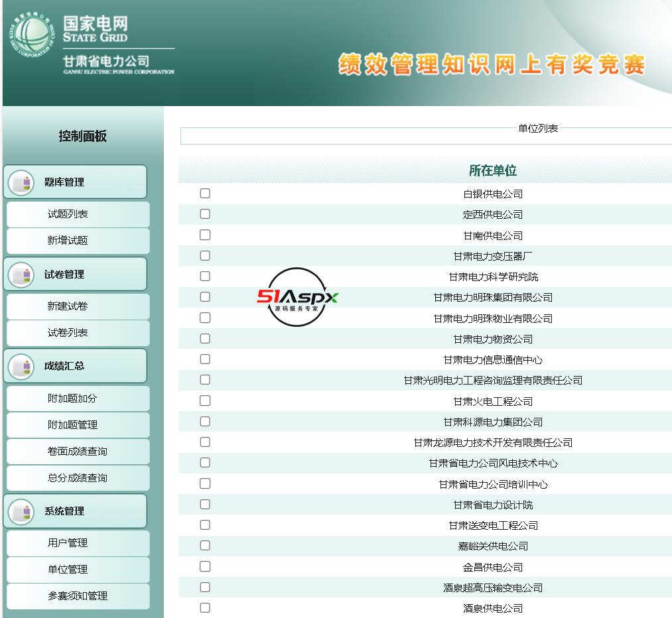The height and width of the screenshot is (618, 672).
Task: Tick the 酒泉供电公司 checkbox
Action: 205,607
